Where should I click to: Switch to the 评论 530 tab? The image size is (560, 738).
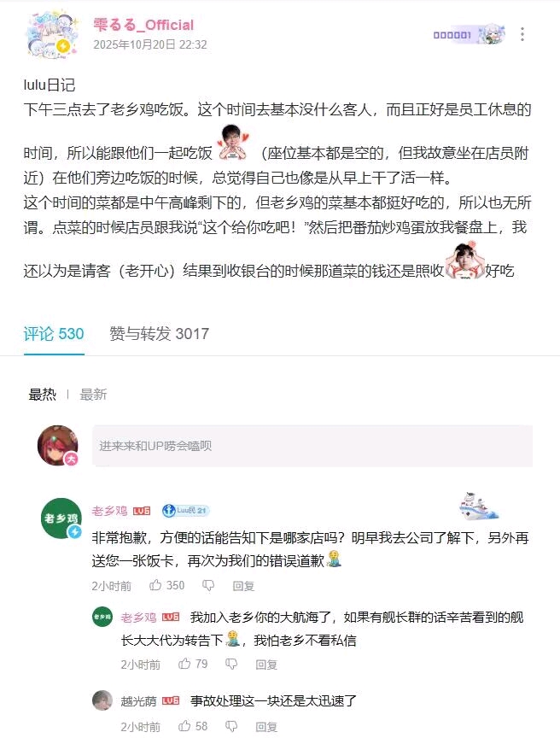coord(54,334)
